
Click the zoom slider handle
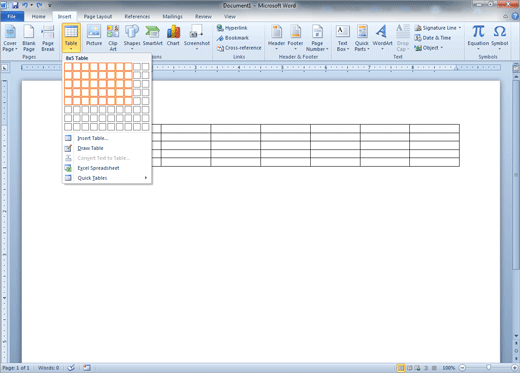click(488, 368)
